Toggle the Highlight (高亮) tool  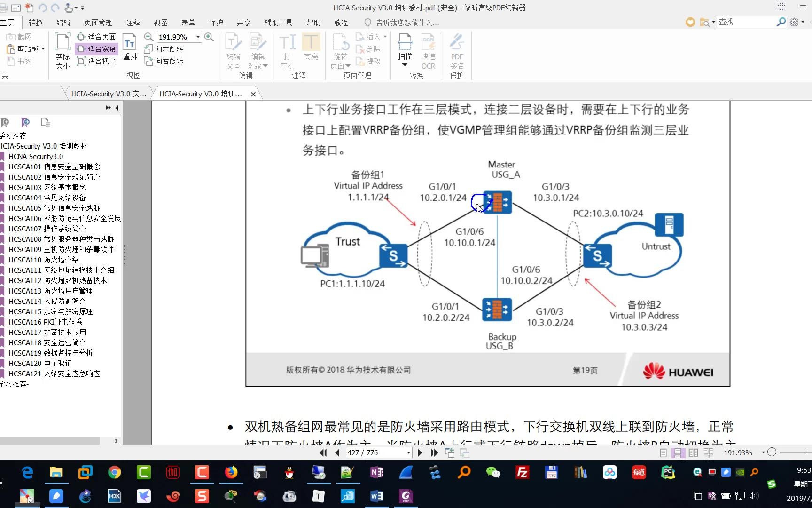click(x=311, y=47)
